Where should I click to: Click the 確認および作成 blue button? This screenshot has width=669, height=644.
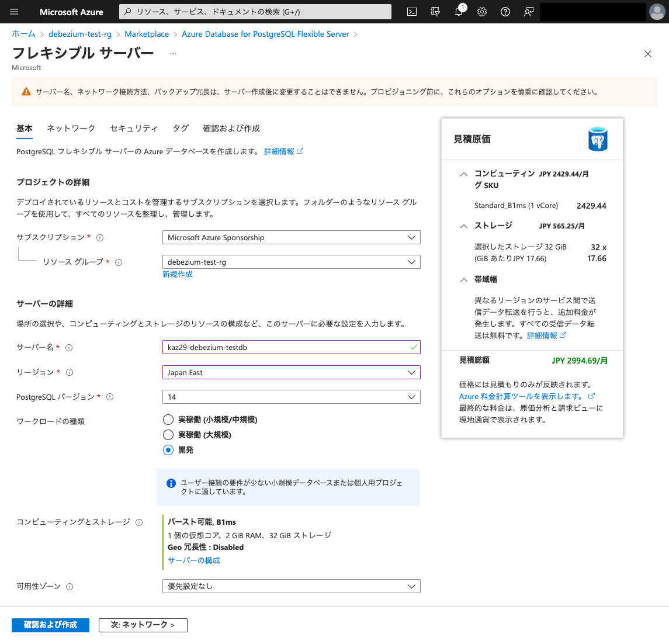[50, 625]
